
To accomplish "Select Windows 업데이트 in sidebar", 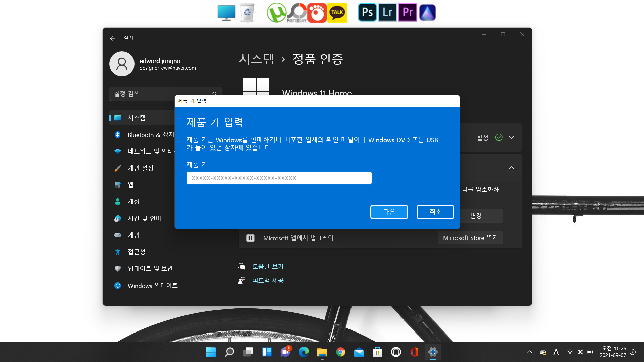I will coord(153,286).
